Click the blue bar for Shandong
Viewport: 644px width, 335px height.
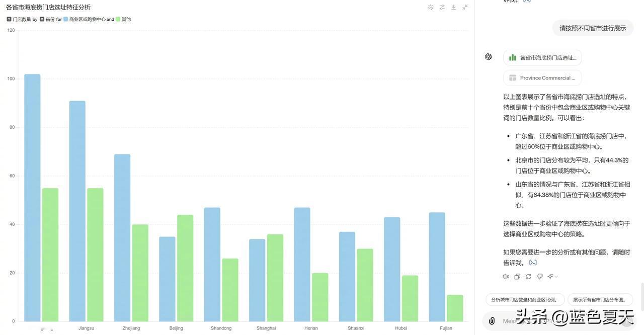[x=212, y=265]
